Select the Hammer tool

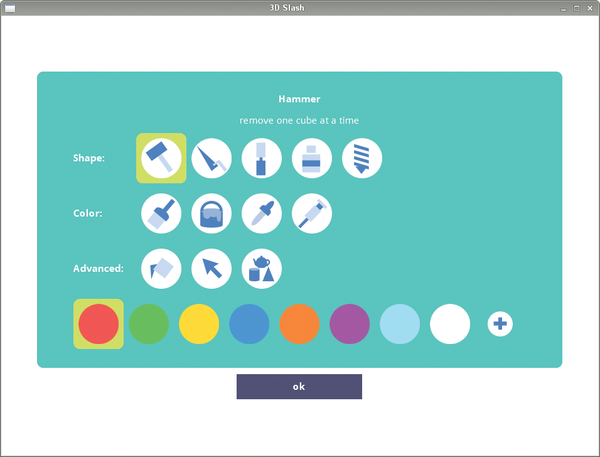(161, 158)
